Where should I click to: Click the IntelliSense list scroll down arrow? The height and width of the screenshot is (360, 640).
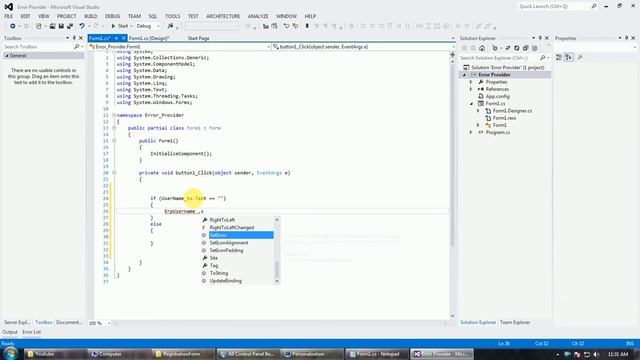click(x=277, y=281)
